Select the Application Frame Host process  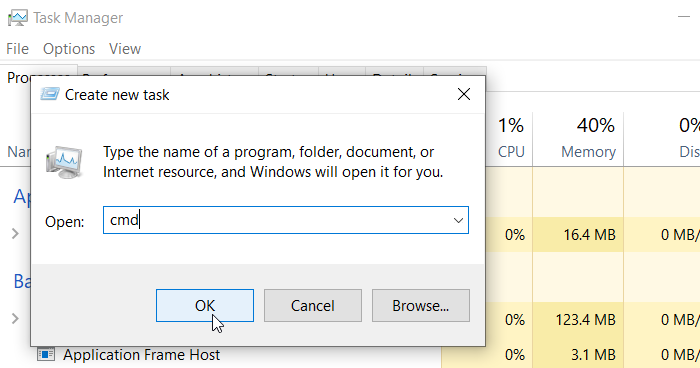[x=141, y=355]
